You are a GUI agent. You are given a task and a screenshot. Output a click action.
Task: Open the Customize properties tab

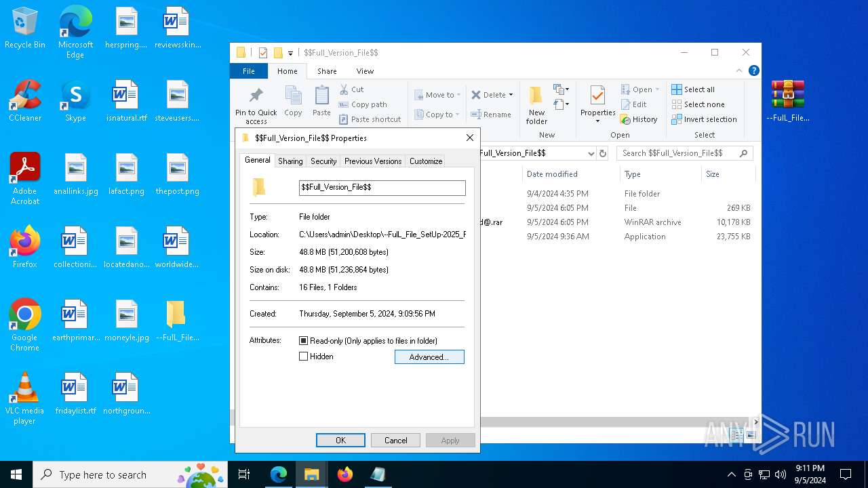click(x=426, y=161)
